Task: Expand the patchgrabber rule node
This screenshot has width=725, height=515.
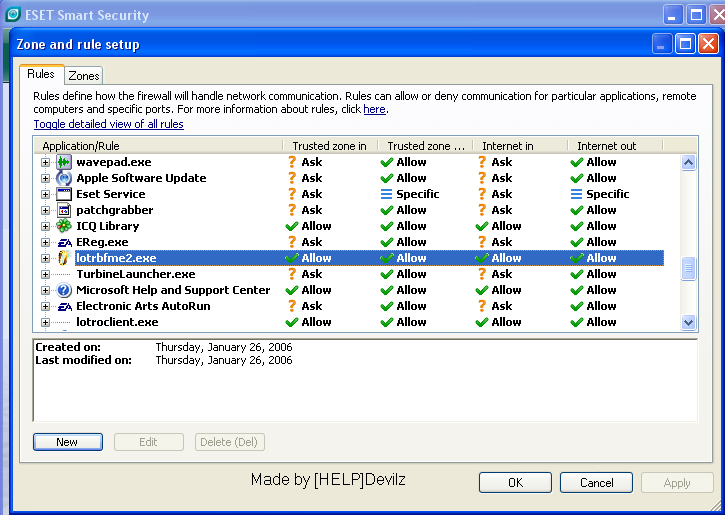Action: (45, 210)
